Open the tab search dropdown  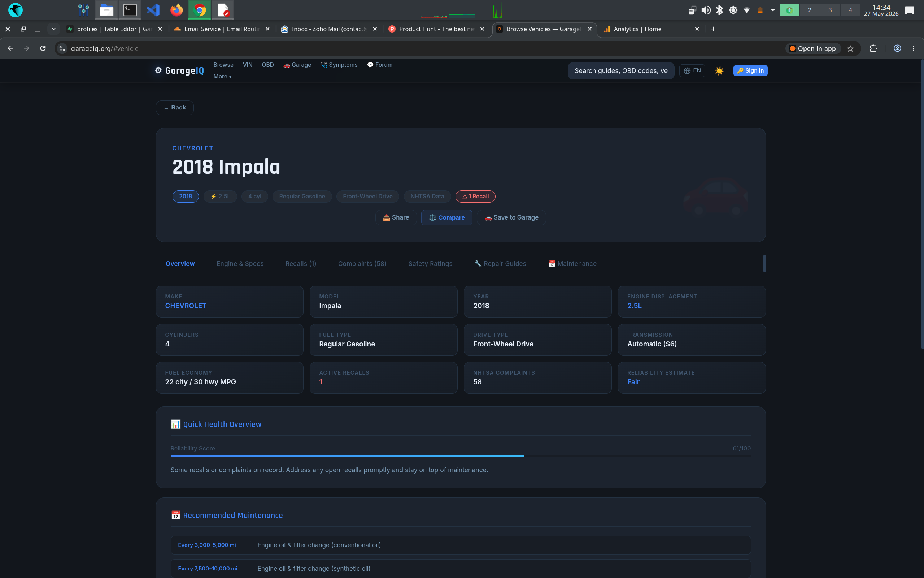53,29
